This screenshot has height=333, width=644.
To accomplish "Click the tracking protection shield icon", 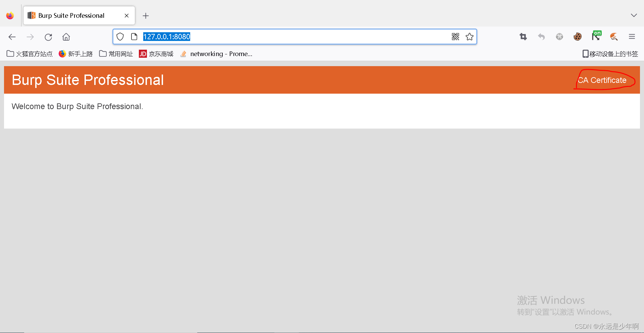I will tap(120, 37).
